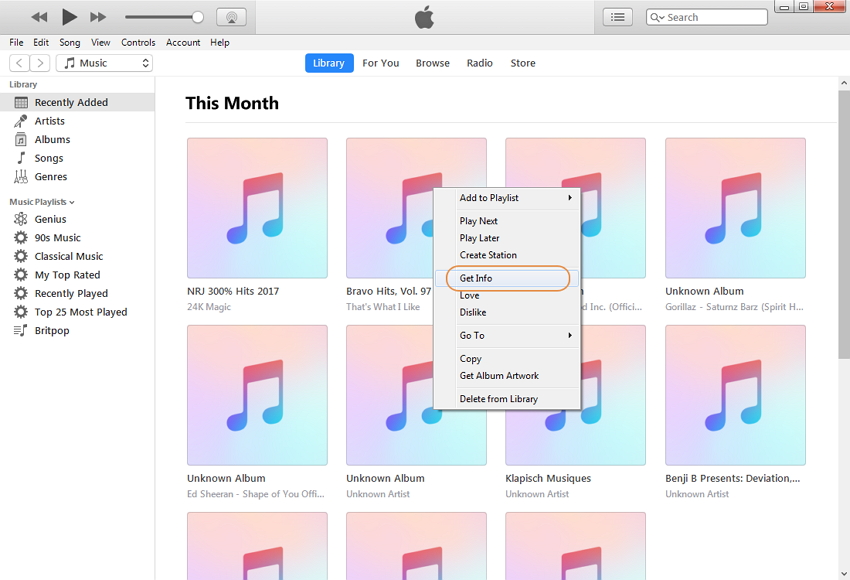Click the navigate back arrow

(x=19, y=63)
